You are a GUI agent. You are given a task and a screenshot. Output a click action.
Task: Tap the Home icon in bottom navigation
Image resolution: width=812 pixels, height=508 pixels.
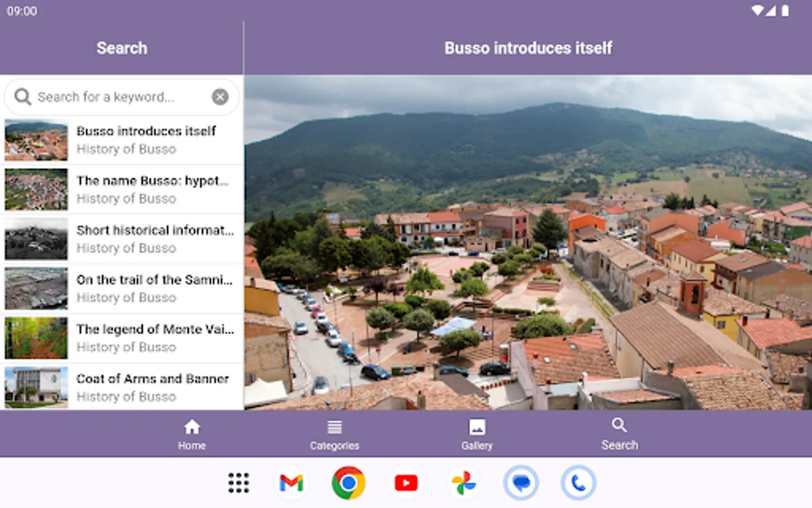pos(192,427)
